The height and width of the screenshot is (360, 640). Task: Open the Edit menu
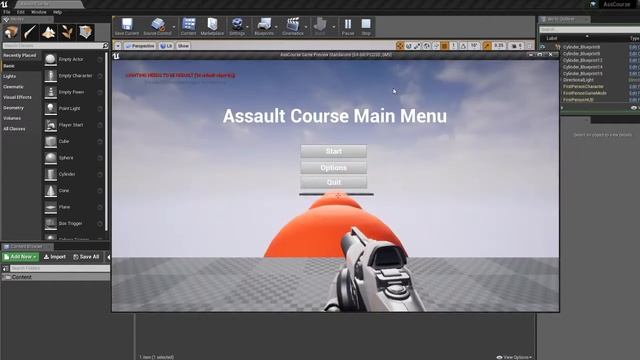(x=20, y=12)
